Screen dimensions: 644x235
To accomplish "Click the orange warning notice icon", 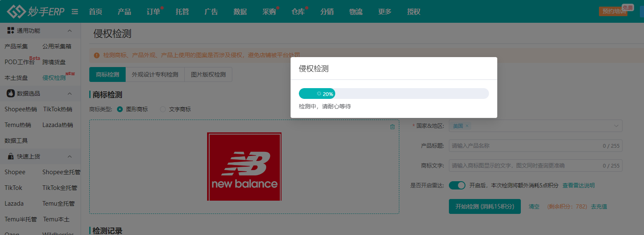I will [x=97, y=55].
